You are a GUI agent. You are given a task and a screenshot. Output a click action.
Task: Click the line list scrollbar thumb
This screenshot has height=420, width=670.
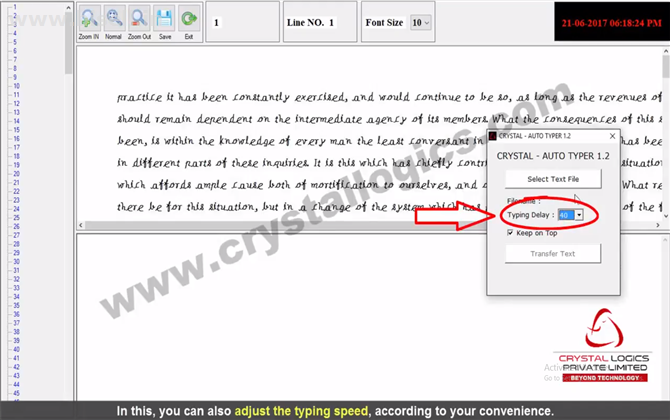pos(68,43)
